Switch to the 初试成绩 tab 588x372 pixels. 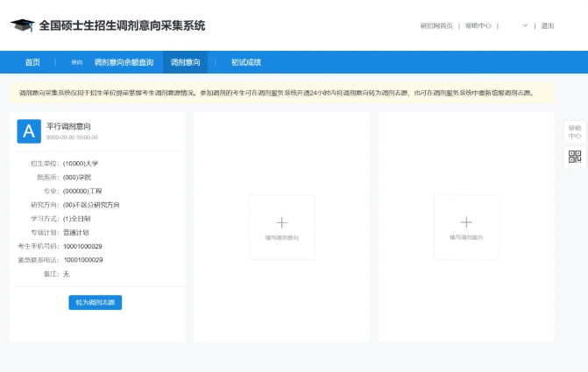[246, 62]
